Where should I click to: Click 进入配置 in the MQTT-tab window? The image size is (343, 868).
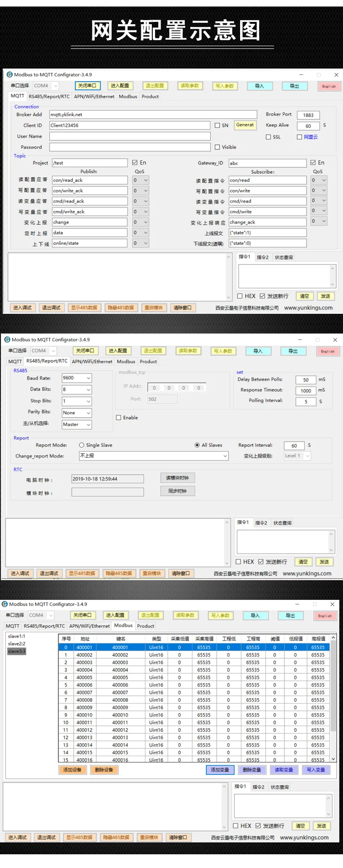click(120, 86)
